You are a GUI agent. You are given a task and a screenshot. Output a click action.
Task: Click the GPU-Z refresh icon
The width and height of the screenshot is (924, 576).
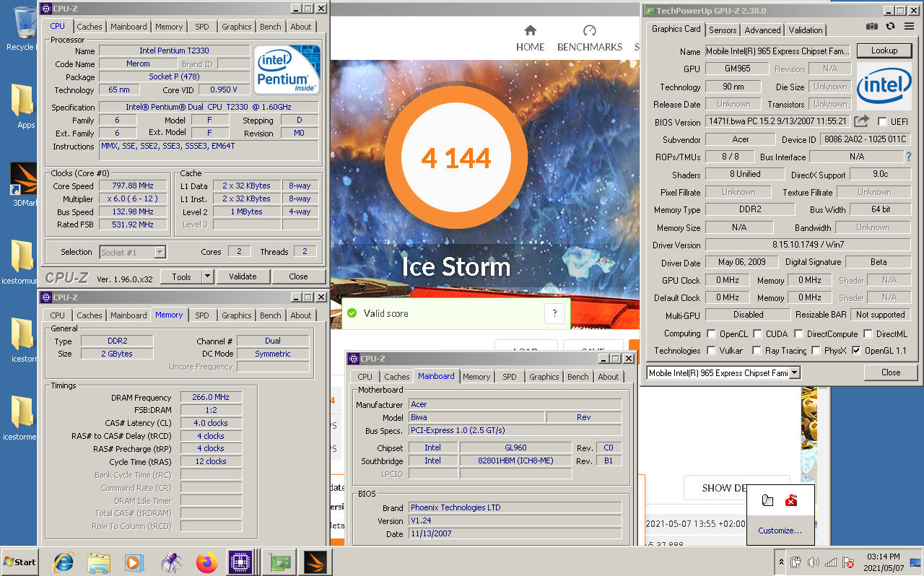click(890, 26)
